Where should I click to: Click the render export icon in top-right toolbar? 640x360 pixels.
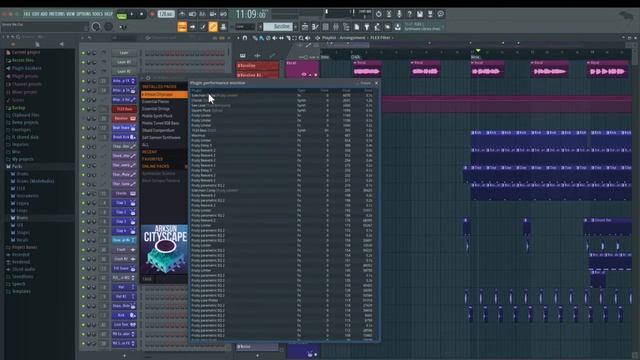point(430,14)
